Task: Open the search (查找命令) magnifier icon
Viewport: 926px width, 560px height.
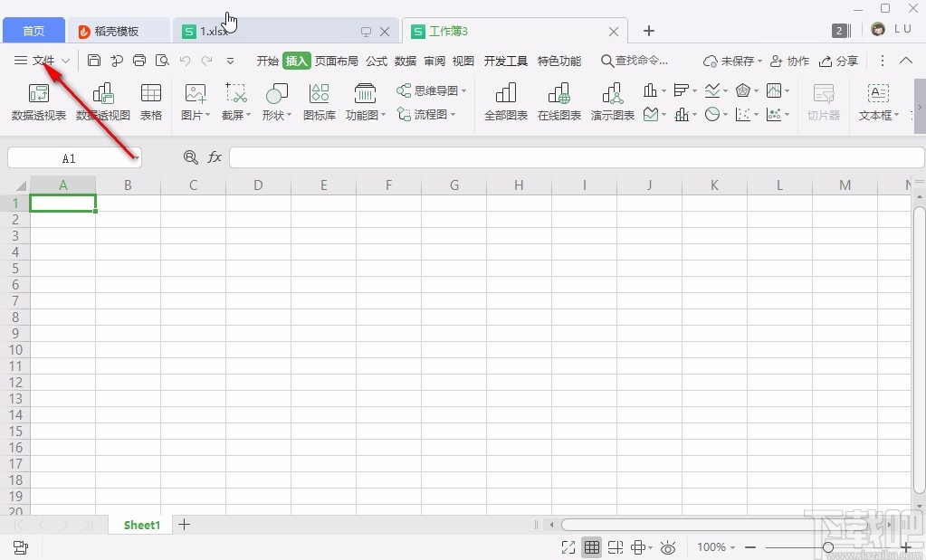Action: [607, 61]
